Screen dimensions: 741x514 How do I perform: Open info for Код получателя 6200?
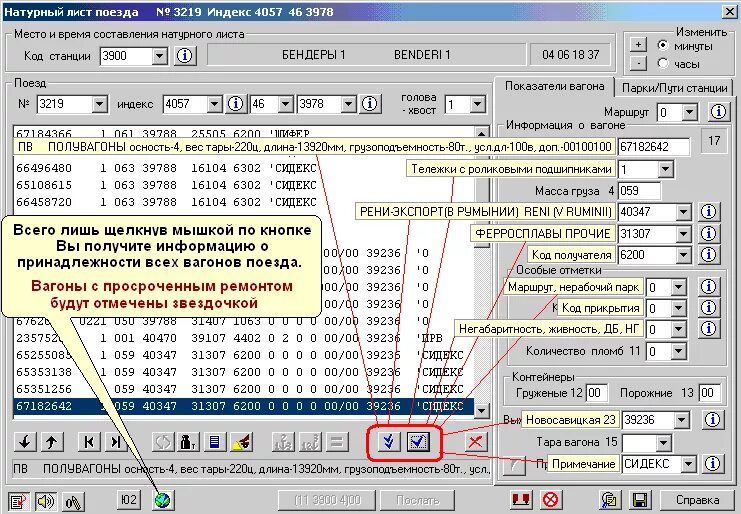pyautogui.click(x=708, y=255)
